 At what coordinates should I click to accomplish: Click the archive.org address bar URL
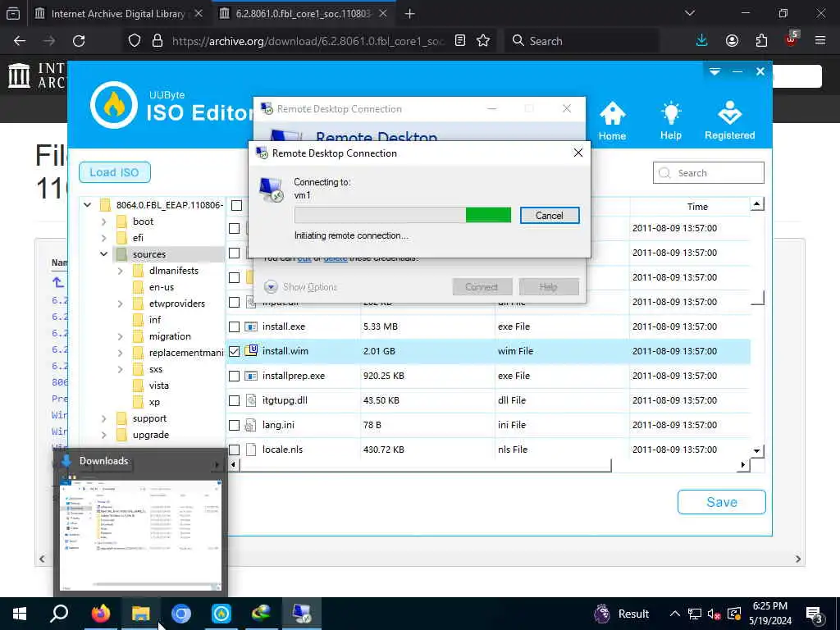click(308, 41)
